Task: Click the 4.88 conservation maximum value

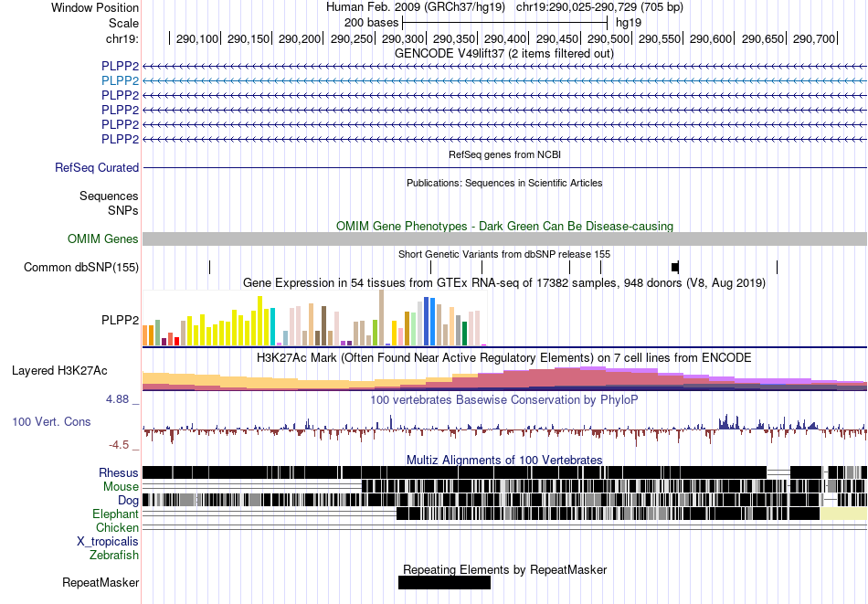Action: coord(117,399)
